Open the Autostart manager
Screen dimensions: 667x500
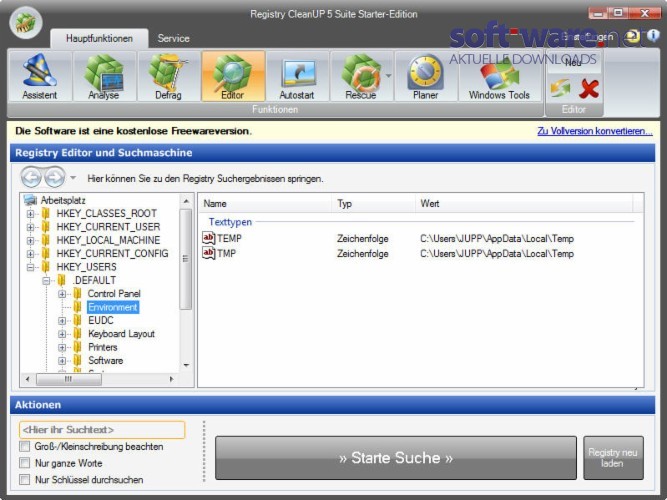point(296,76)
